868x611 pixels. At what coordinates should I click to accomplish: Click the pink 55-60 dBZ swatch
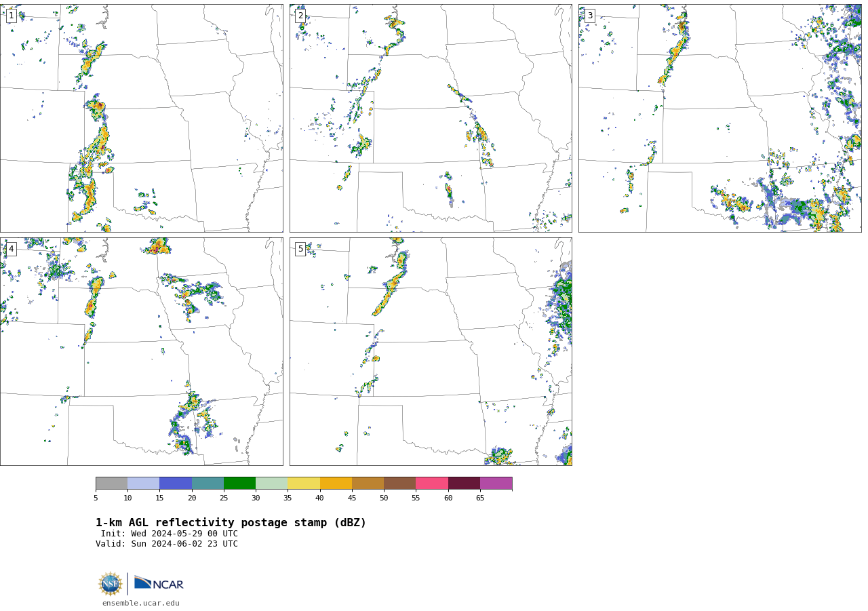432,484
